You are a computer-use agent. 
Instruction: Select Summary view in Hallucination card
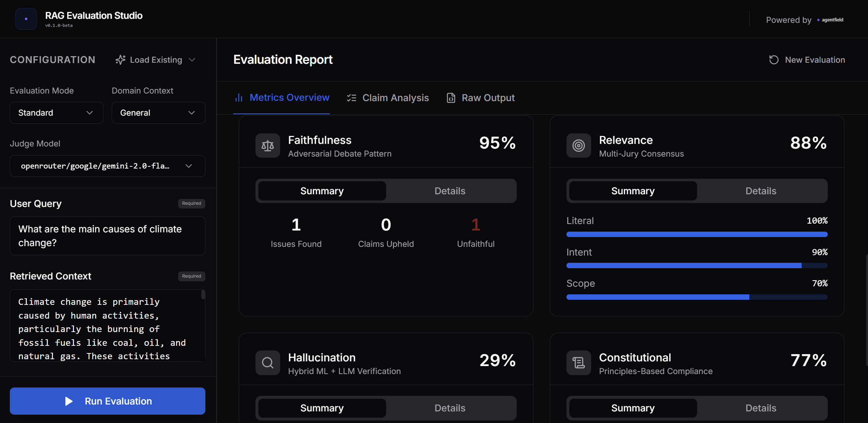[322, 408]
